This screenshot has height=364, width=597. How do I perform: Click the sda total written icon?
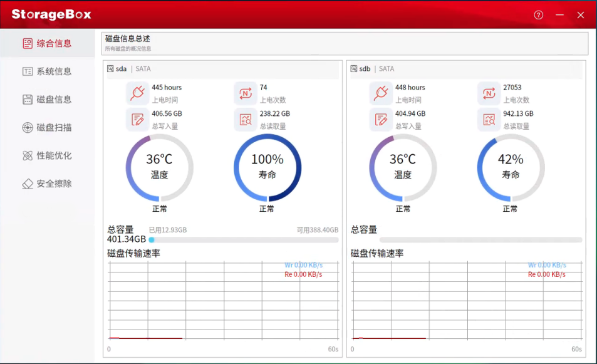[137, 120]
